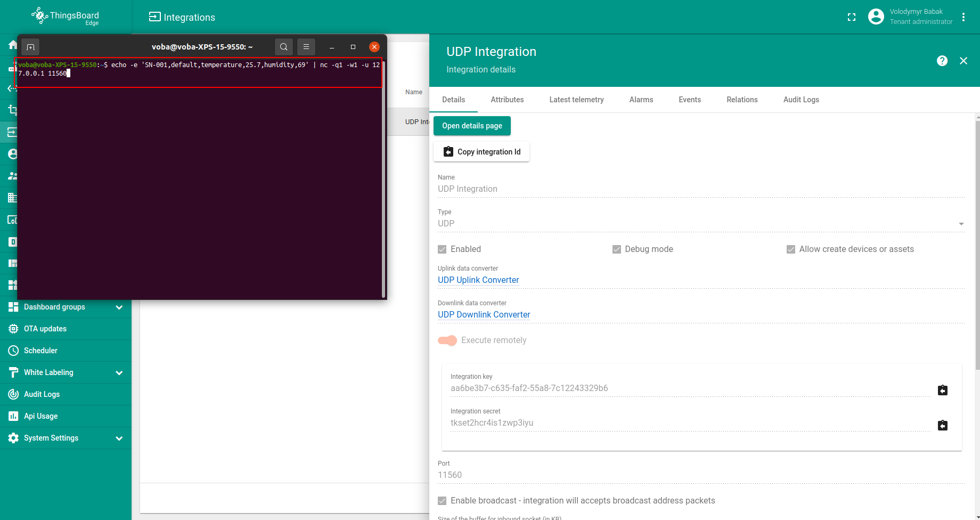980x520 pixels.
Task: Toggle the Debug mode checkbox
Action: (617, 249)
